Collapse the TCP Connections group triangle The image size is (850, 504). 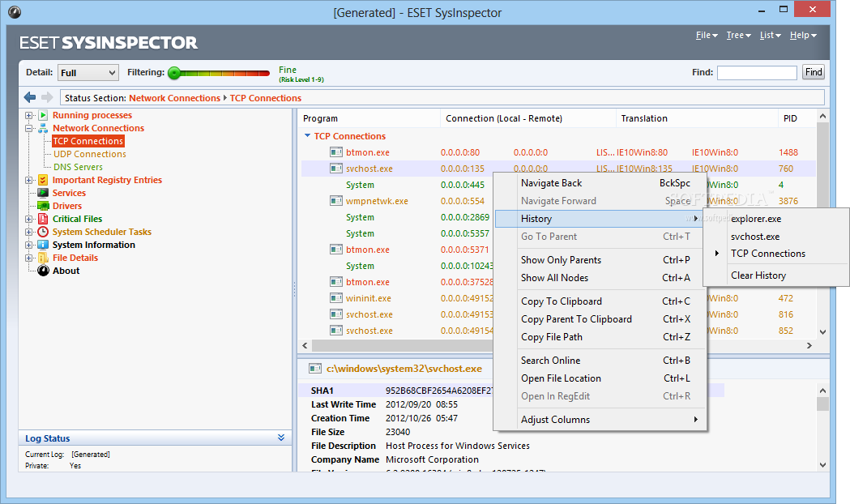pyautogui.click(x=307, y=135)
